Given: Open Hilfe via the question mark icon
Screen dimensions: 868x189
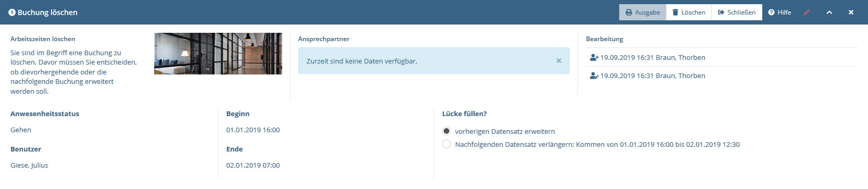Looking at the screenshot, I should click(x=771, y=12).
